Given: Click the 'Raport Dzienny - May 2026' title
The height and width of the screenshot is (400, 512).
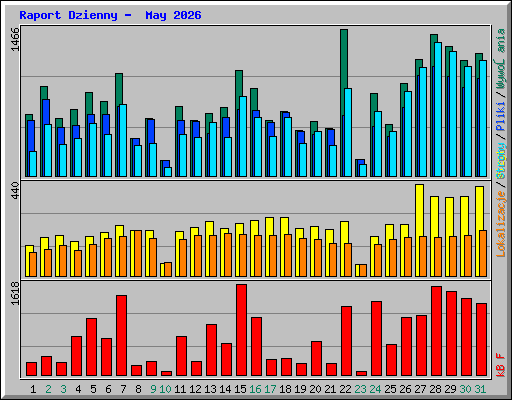Looking at the screenshot, I should (110, 15).
